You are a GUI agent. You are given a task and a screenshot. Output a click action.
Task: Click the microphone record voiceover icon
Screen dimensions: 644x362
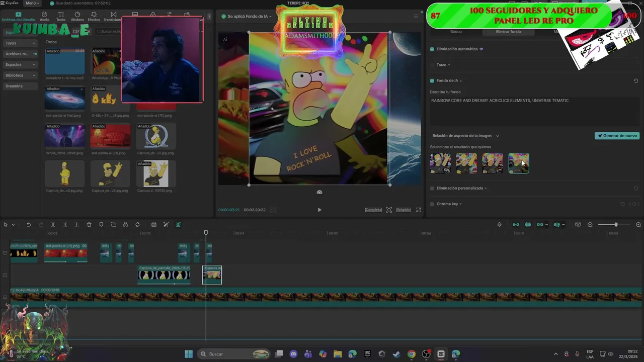pyautogui.click(x=499, y=225)
